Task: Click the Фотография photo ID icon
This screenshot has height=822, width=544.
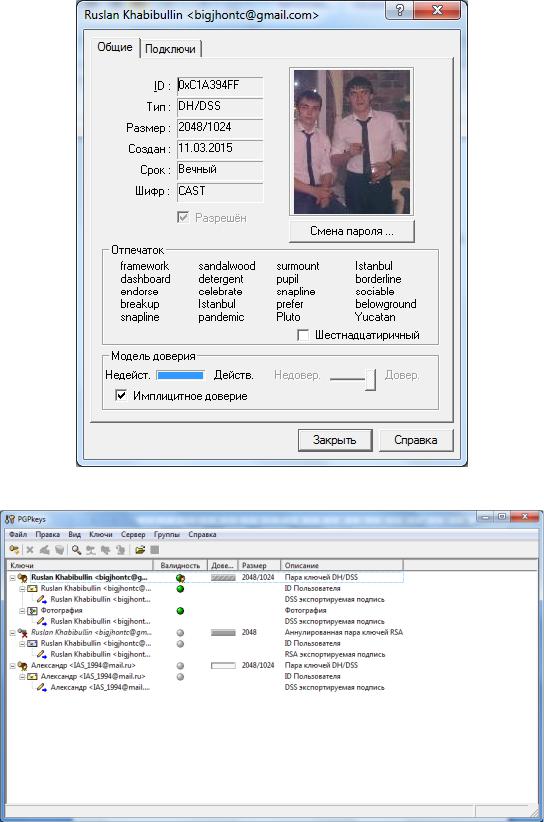Action: (32, 611)
